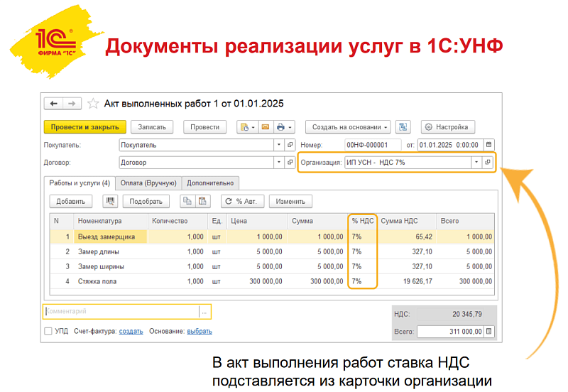Image resolution: width=568 pixels, height=392 pixels.
Task: Expand the Организация dropdown list
Action: (x=476, y=163)
